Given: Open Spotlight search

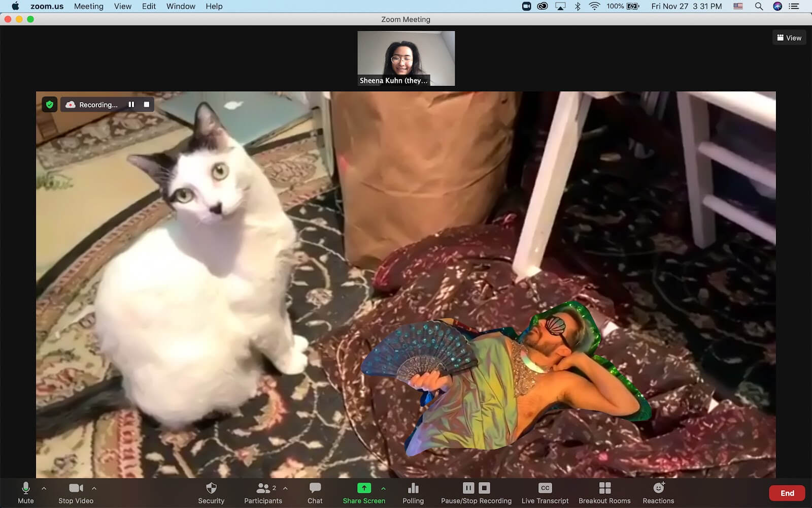Looking at the screenshot, I should 759,6.
